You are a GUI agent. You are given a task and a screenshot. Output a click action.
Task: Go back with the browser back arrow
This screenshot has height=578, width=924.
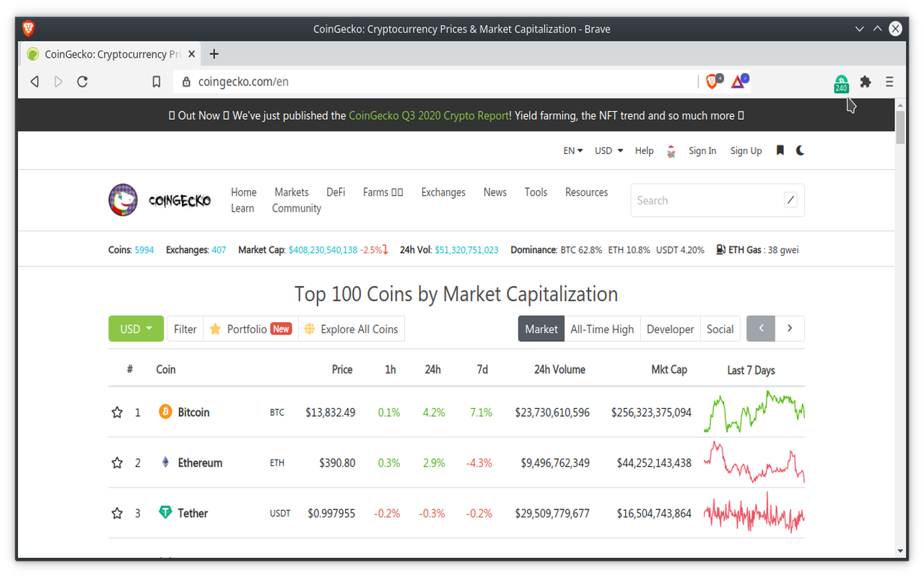pyautogui.click(x=34, y=82)
